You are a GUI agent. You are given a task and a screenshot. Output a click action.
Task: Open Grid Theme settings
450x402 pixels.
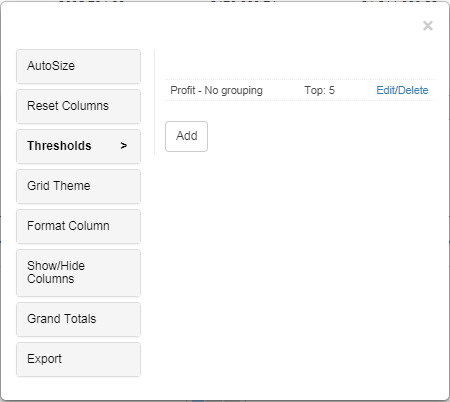pos(78,186)
